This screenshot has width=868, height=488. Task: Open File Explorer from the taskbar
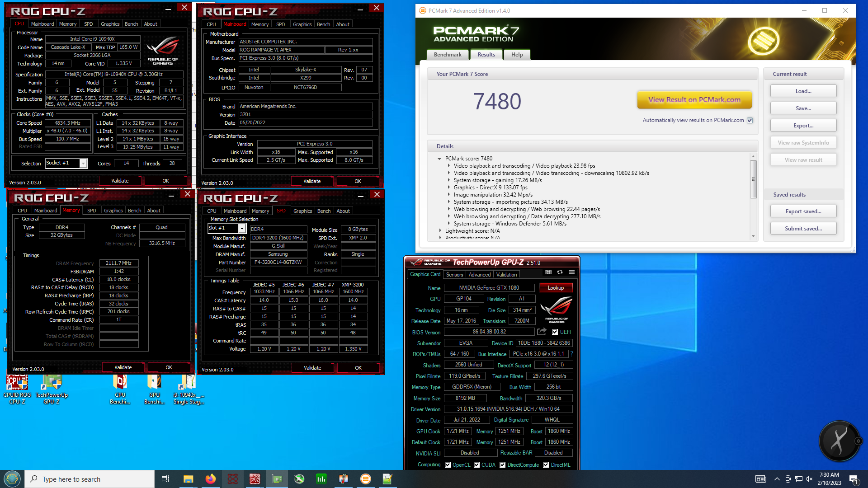point(188,479)
